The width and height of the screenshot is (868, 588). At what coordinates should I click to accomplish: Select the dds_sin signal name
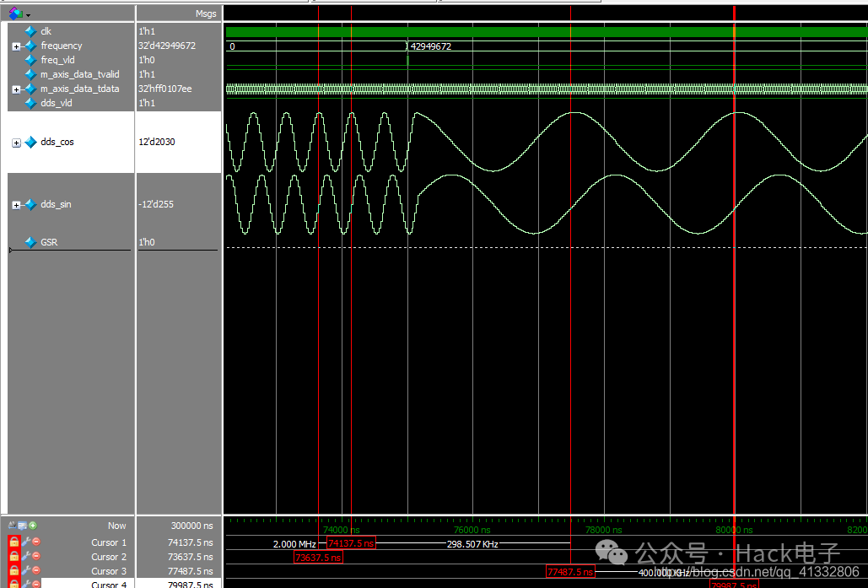(56, 205)
